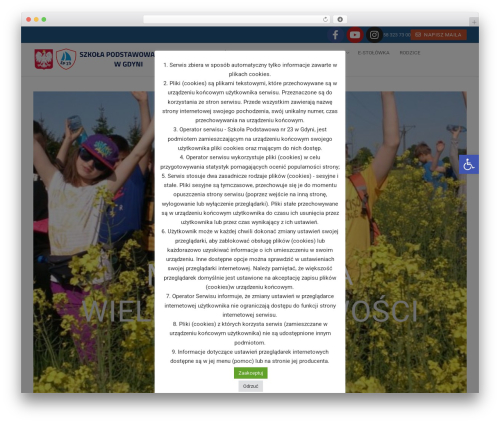Click the NAPISZ MAILA button
This screenshot has width=500, height=423.
tap(438, 35)
